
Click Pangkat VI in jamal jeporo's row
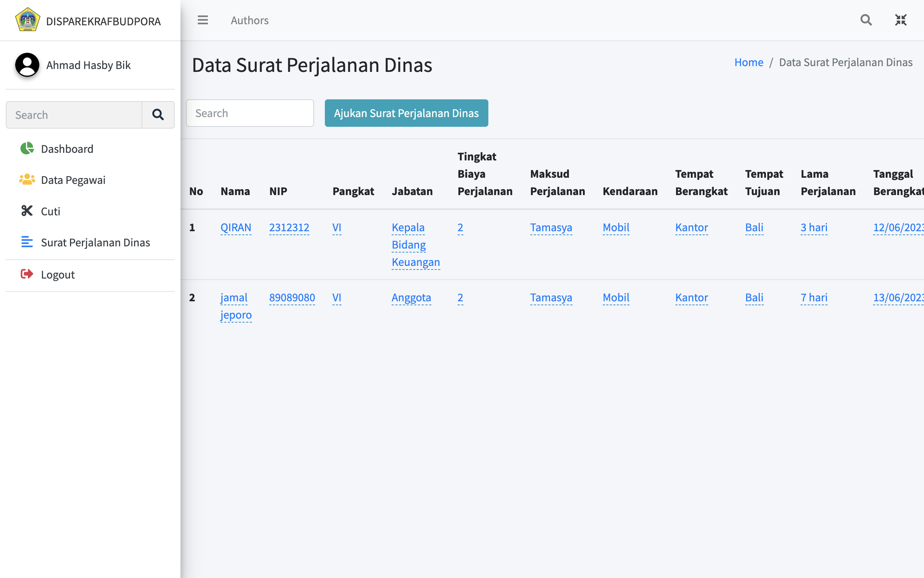[x=337, y=297]
